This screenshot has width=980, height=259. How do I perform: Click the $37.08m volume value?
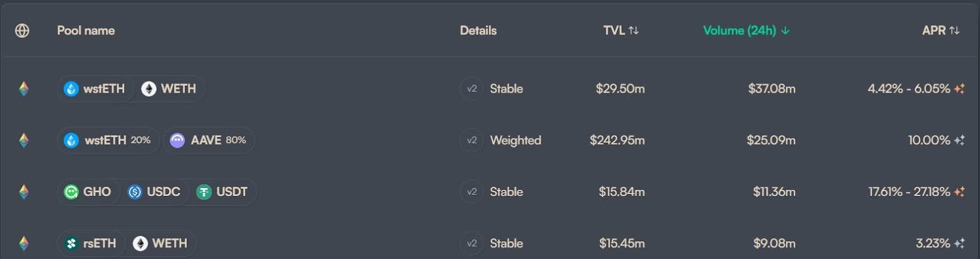tap(771, 89)
